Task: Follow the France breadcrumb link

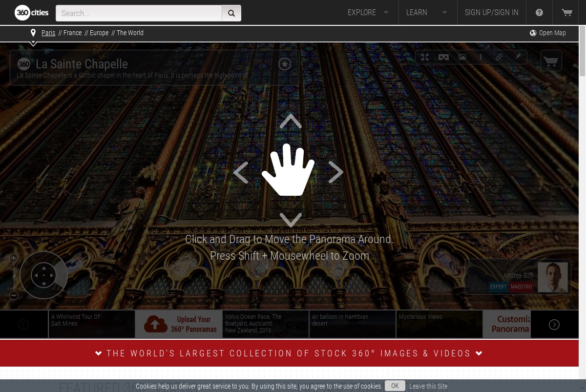Action: click(72, 33)
